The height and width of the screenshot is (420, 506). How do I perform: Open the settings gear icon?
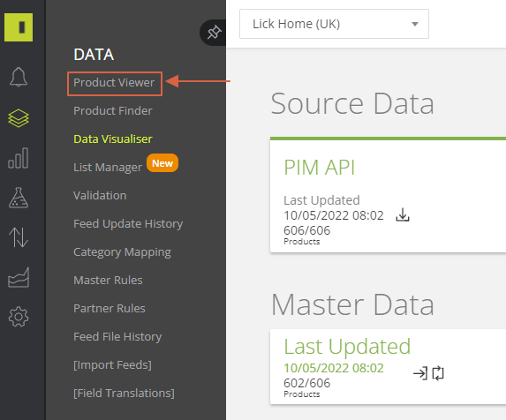coord(19,317)
